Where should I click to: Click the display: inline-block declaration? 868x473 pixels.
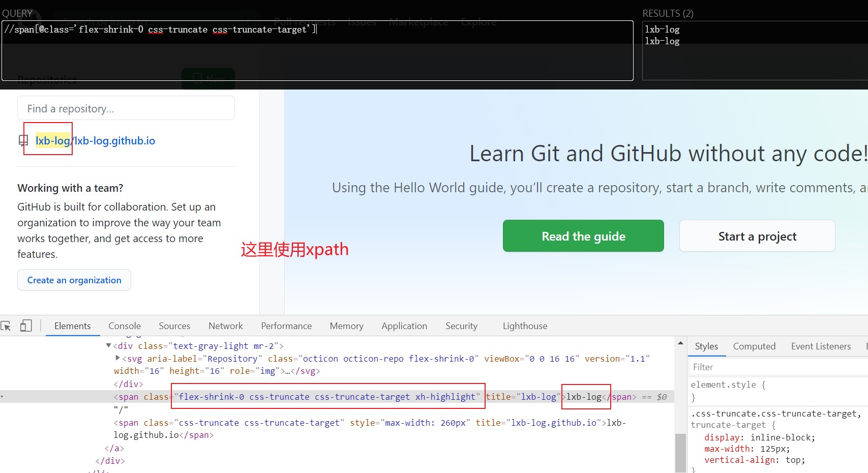click(760, 437)
